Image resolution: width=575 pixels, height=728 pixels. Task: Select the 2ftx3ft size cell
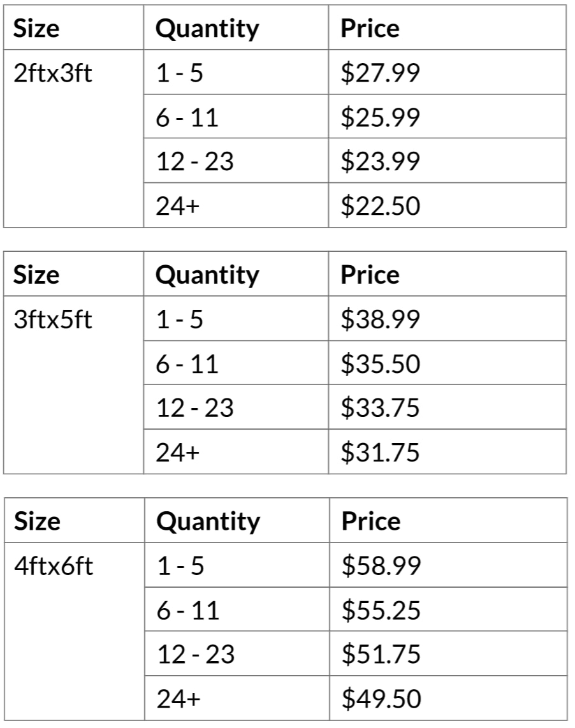point(73,138)
